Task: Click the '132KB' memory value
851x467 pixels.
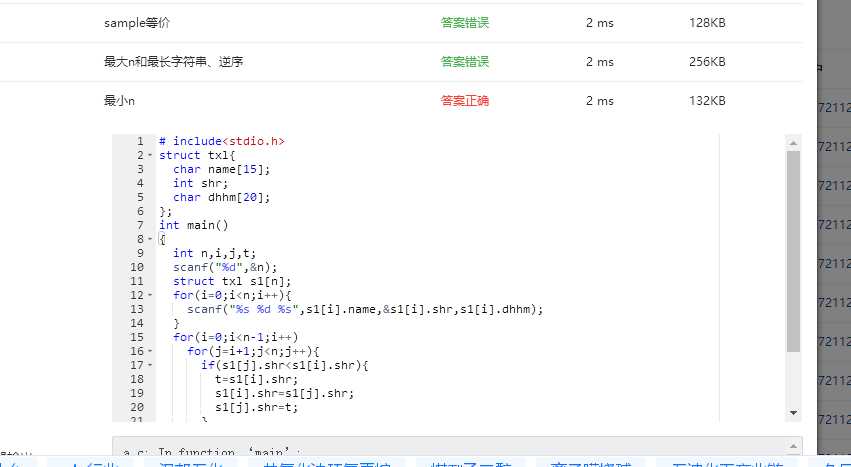Action: tap(707, 101)
